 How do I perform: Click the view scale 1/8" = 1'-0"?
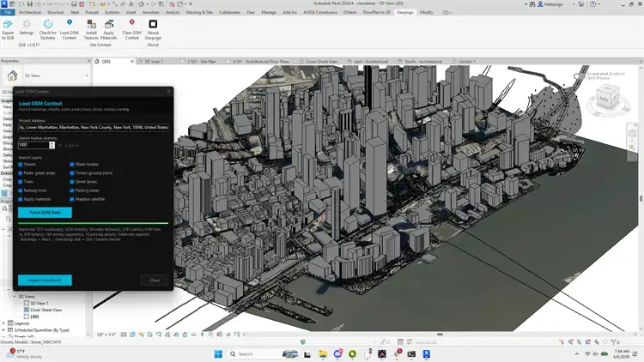pos(106,335)
